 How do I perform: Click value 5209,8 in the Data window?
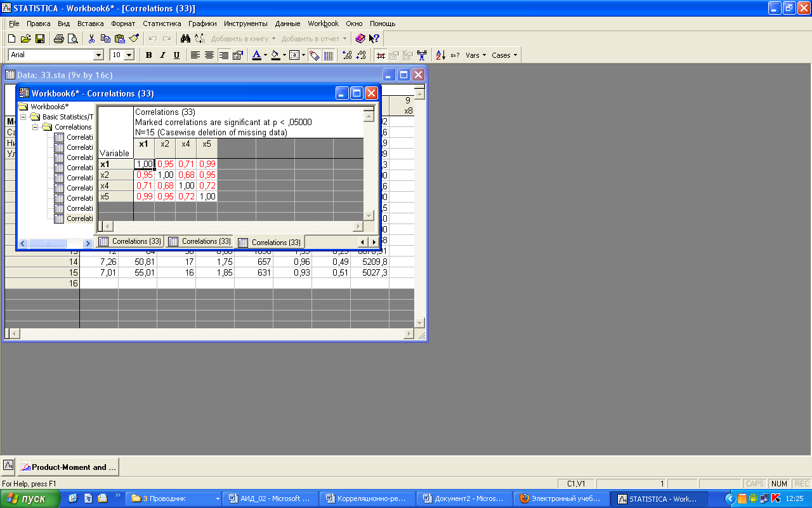pos(369,262)
